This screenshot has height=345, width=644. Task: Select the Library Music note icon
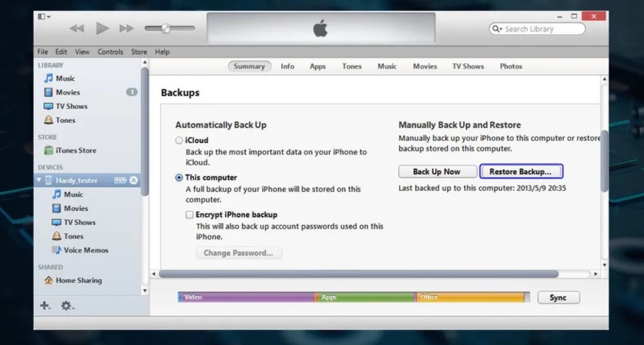click(x=48, y=78)
